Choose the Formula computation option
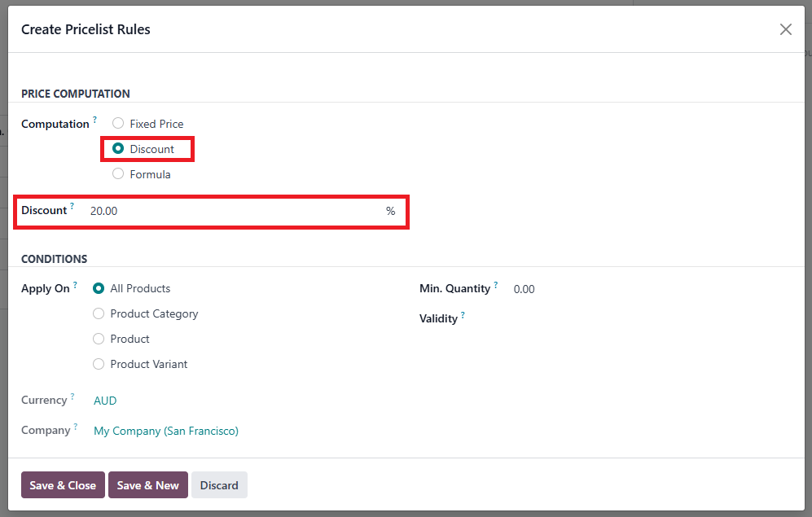This screenshot has height=517, width=812. tap(119, 174)
